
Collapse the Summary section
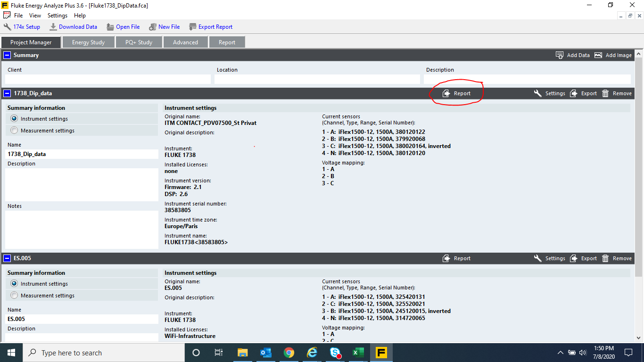(7, 55)
